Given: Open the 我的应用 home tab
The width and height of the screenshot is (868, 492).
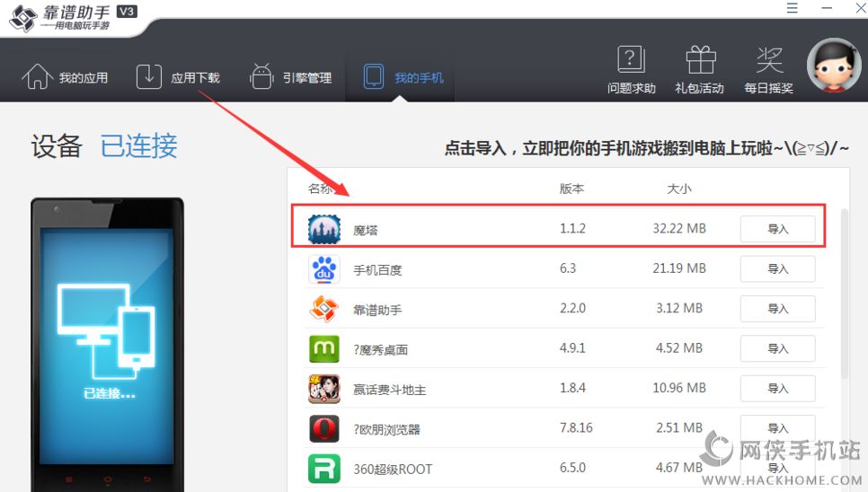Looking at the screenshot, I should point(65,77).
